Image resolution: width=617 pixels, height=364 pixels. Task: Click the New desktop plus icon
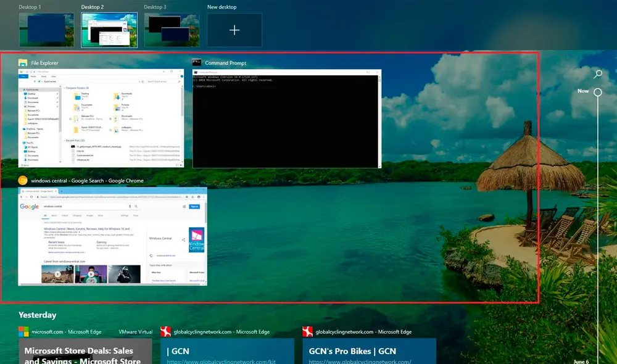pos(234,29)
